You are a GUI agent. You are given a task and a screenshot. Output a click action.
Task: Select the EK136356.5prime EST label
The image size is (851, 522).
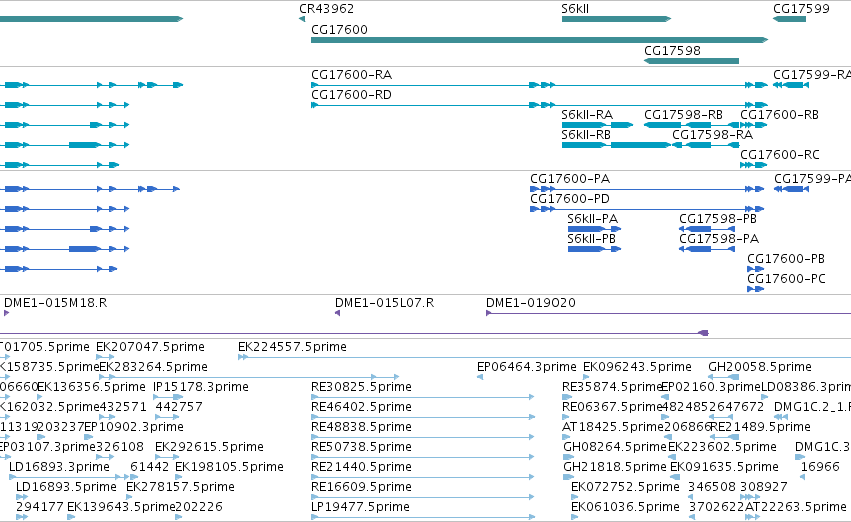coord(91,387)
